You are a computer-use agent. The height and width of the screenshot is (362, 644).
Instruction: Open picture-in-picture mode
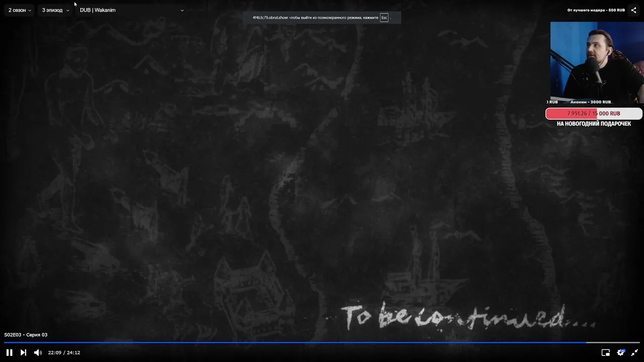coord(606,352)
